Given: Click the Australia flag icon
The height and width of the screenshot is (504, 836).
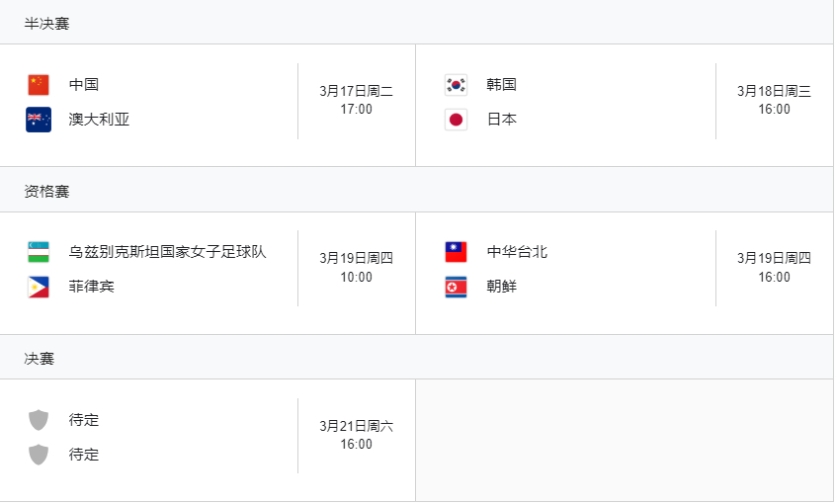Looking at the screenshot, I should tap(39, 120).
